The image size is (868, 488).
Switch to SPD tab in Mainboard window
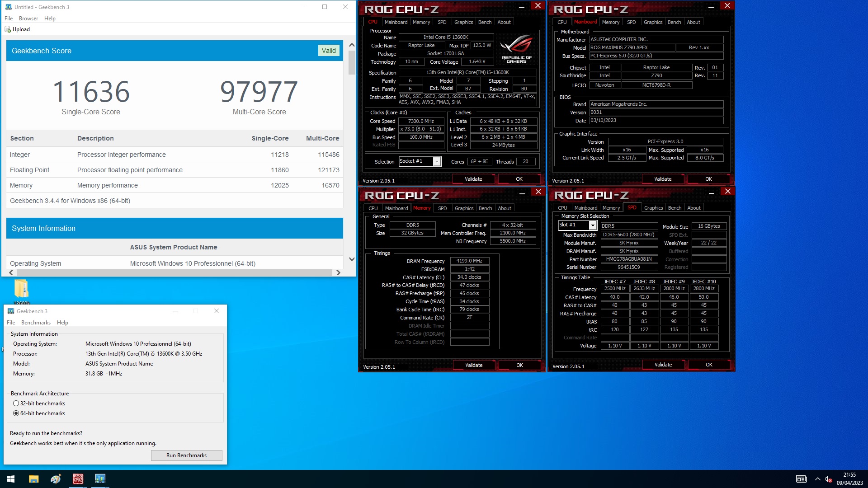pyautogui.click(x=631, y=22)
